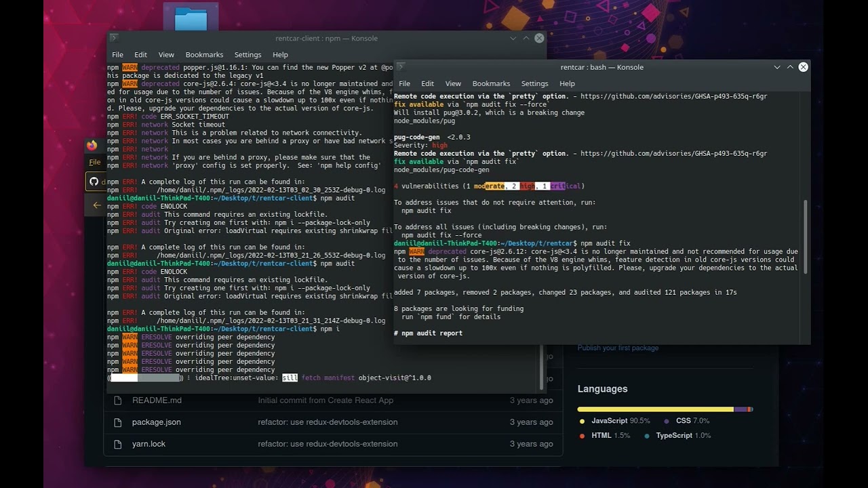The image size is (868, 488).
Task: Open Edit menu in rentcar-client Konsole
Action: coord(140,55)
